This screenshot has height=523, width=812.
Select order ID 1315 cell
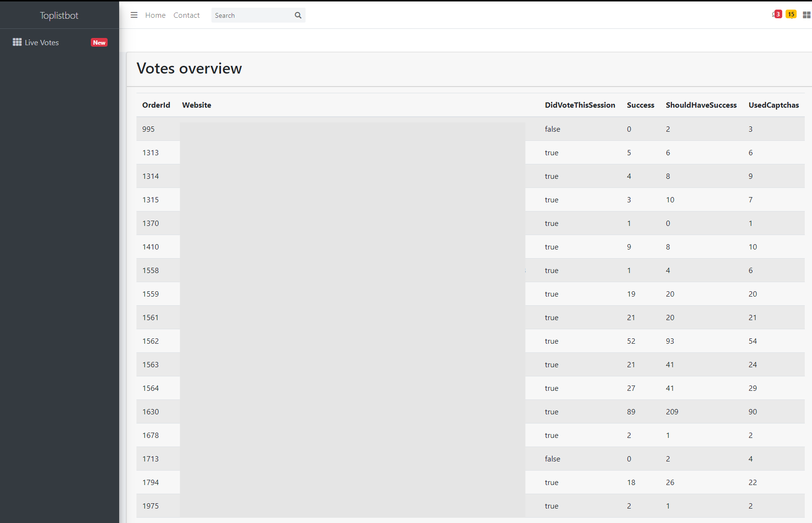150,200
